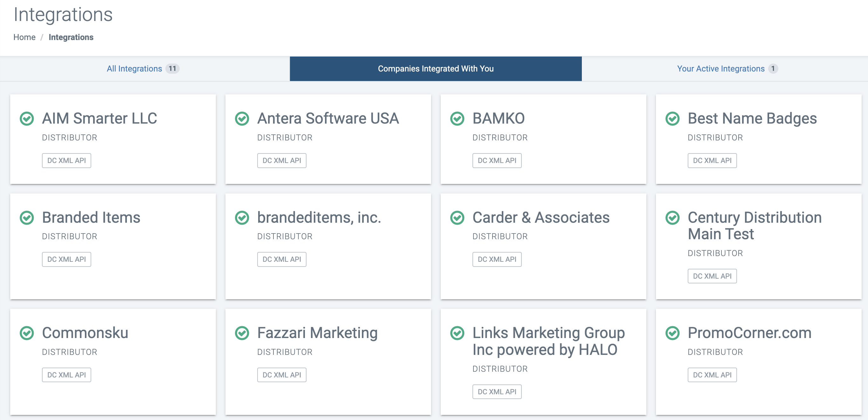This screenshot has width=868, height=420.
Task: Click the Integrations breadcrumb item
Action: coord(71,37)
